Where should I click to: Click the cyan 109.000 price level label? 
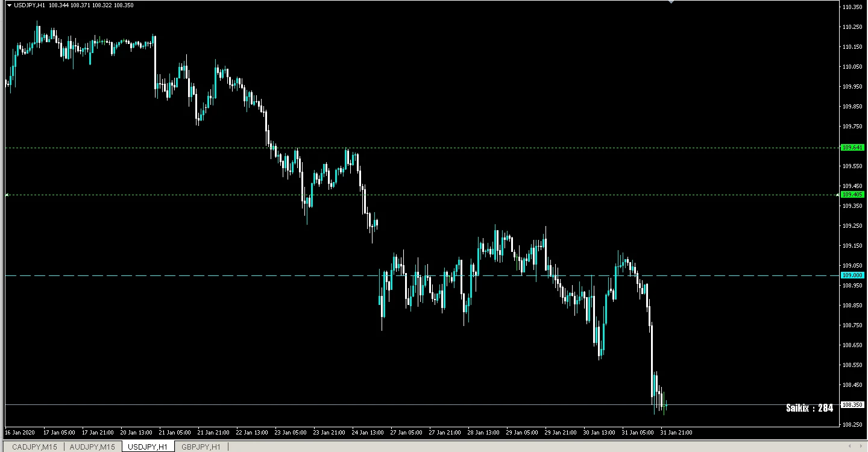pos(853,275)
